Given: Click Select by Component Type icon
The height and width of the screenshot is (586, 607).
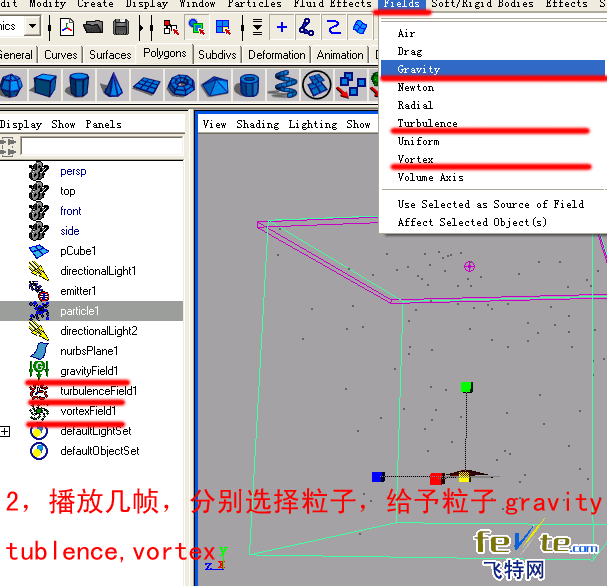Looking at the screenshot, I should pyautogui.click(x=223, y=27).
